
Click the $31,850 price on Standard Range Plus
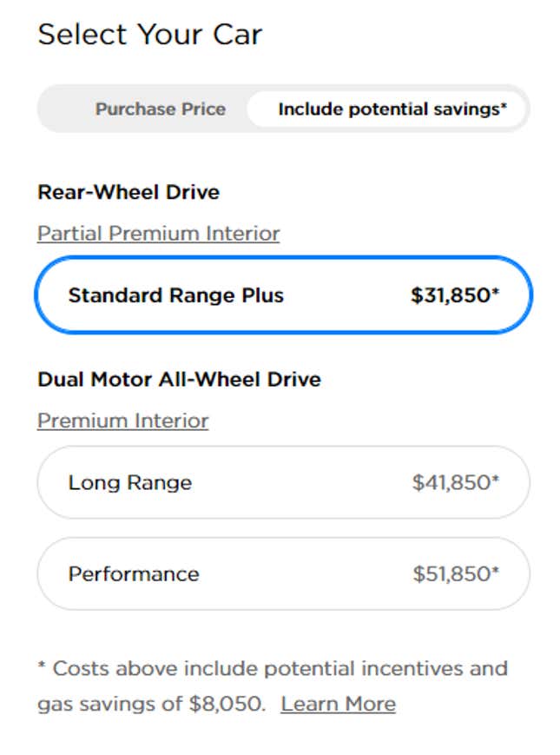455,295
